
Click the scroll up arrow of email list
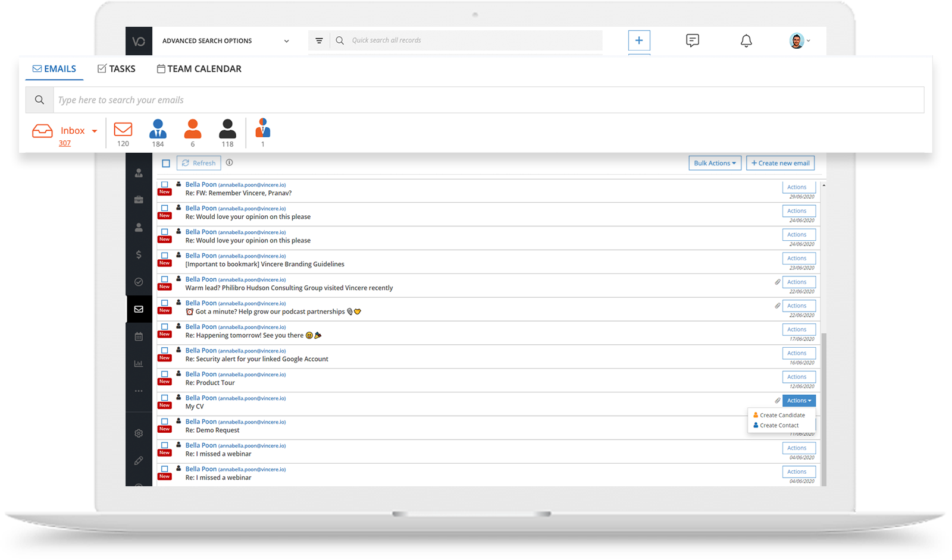coord(823,185)
